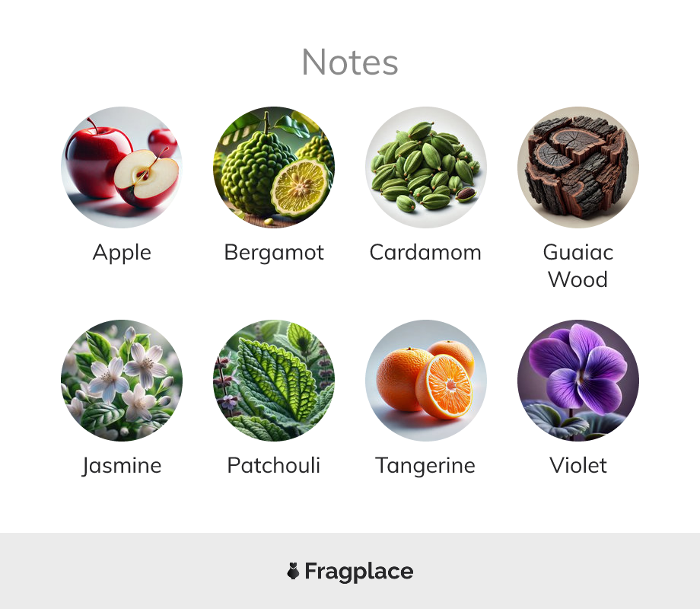Select the Patchouli text label
The width and height of the screenshot is (700, 609).
(274, 465)
